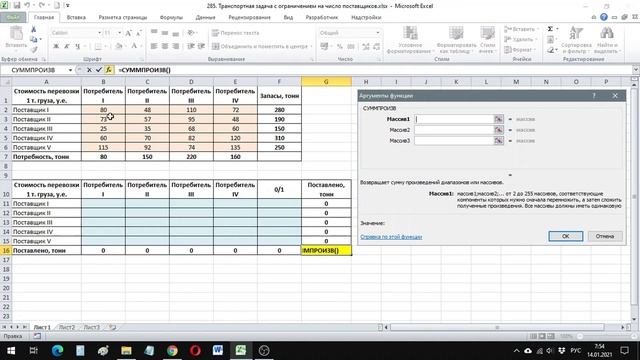Screen dimensions: 640x360
Task: Open the number format dropdown (Общий)
Action: point(378,33)
